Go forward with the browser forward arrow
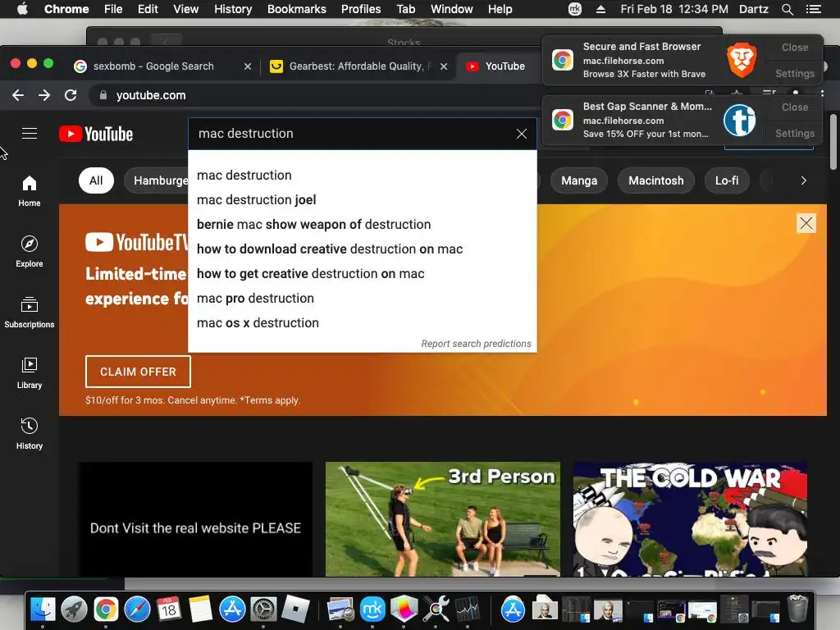Viewport: 840px width, 630px height. click(x=44, y=95)
